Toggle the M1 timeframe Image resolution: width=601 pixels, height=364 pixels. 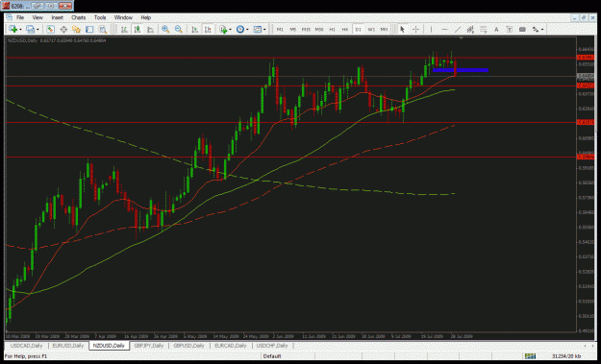coord(280,30)
